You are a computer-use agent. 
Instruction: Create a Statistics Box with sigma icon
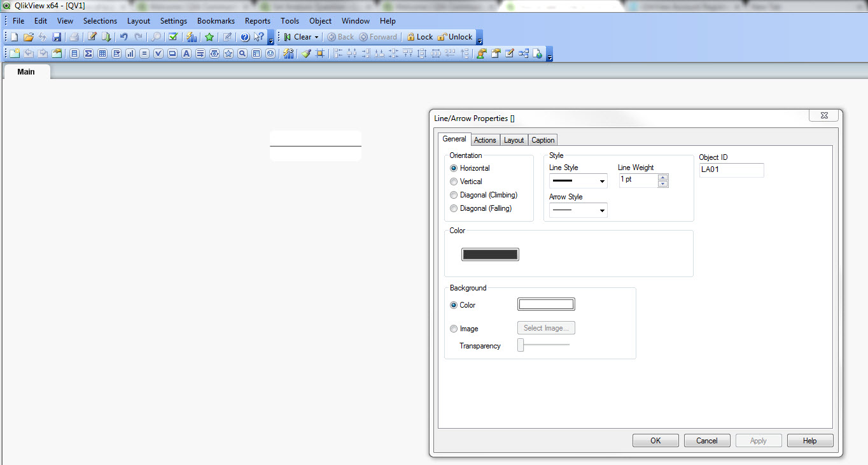[88, 54]
